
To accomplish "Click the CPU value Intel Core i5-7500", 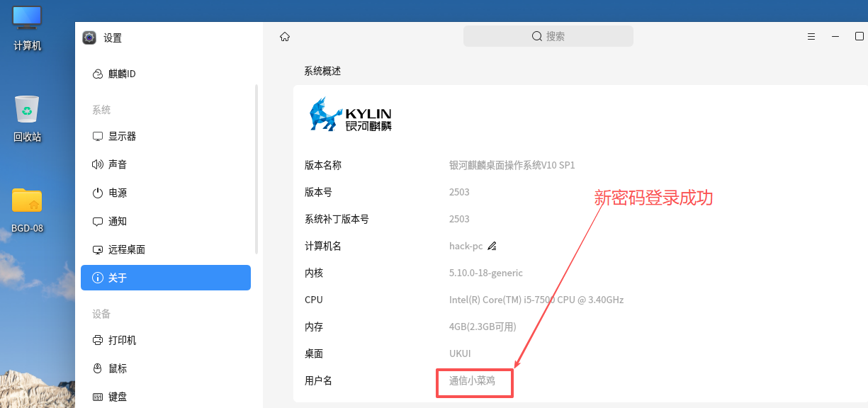I will point(536,300).
